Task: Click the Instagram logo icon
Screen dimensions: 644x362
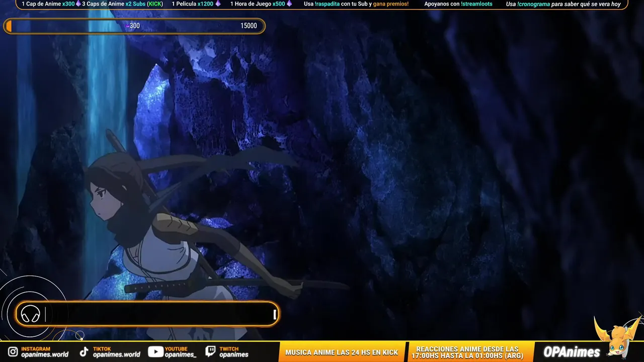Action: tap(13, 352)
